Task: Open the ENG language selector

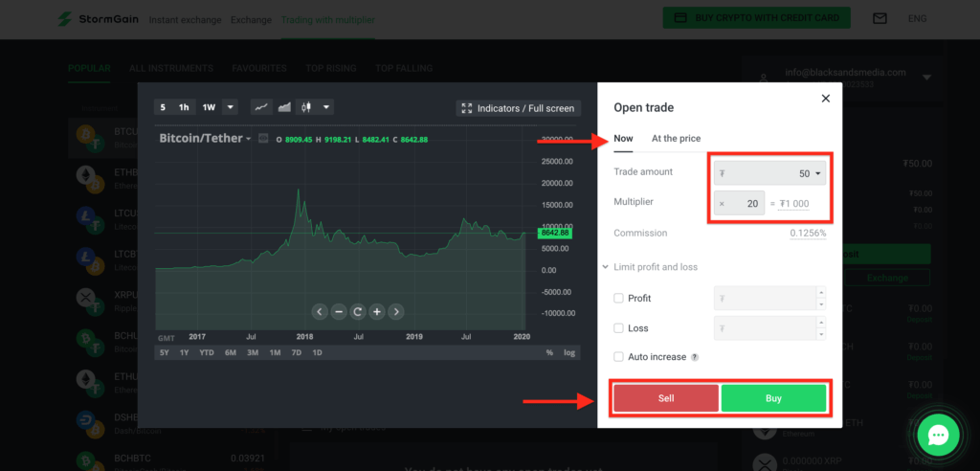Action: click(x=917, y=19)
